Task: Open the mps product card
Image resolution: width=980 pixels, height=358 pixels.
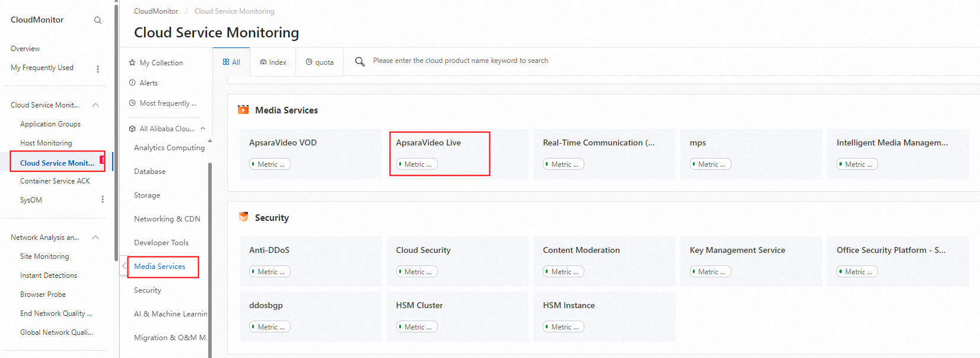Action: [751, 154]
